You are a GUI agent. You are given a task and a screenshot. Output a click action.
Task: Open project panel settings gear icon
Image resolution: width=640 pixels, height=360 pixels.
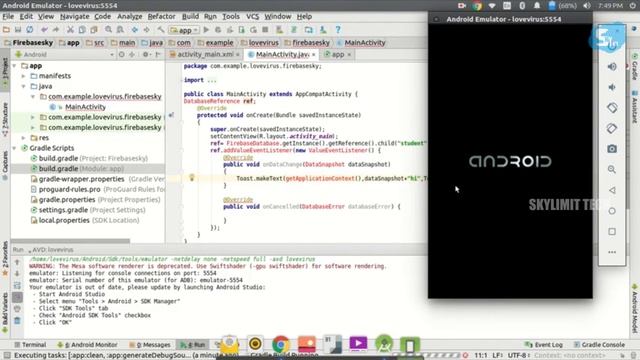point(145,54)
